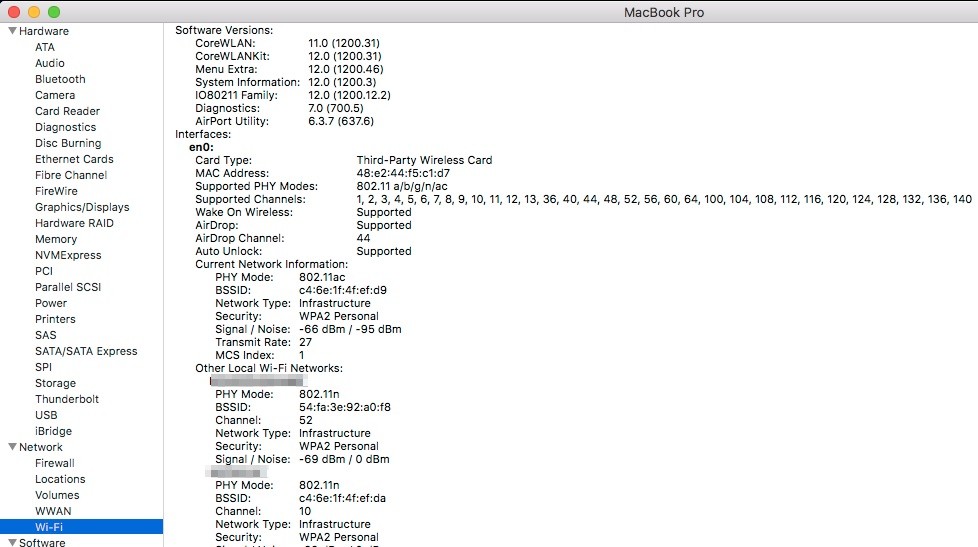Select Camera in the sidebar

[x=55, y=95]
